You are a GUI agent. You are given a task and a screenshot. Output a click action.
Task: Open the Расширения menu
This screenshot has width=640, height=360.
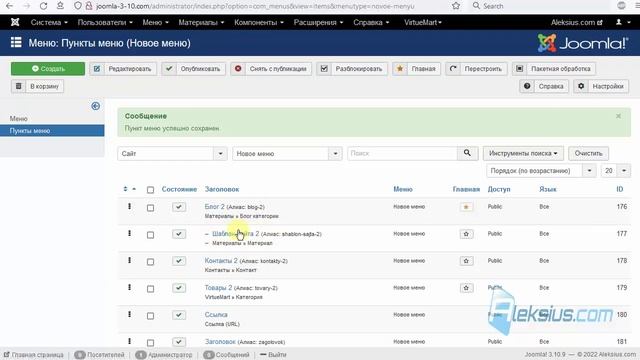click(x=318, y=22)
